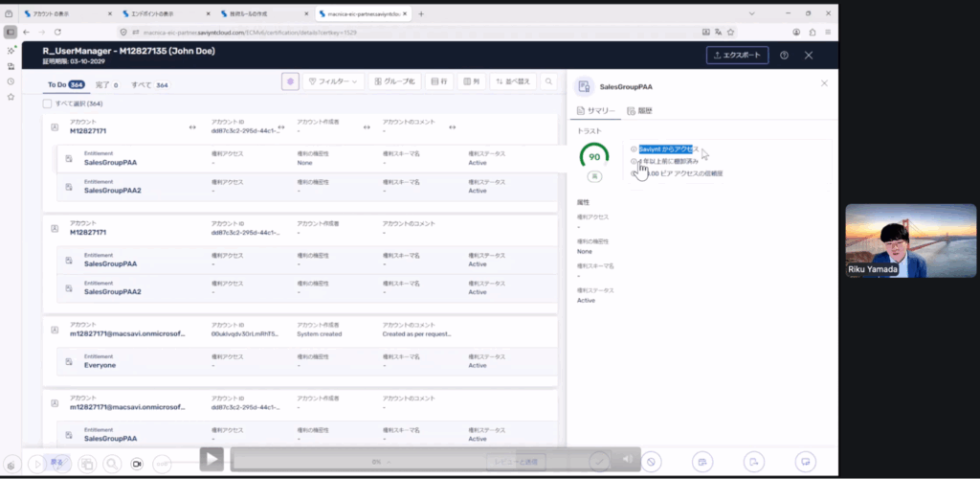Select the 完了 tab
This screenshot has width=980, height=479.
tap(107, 85)
